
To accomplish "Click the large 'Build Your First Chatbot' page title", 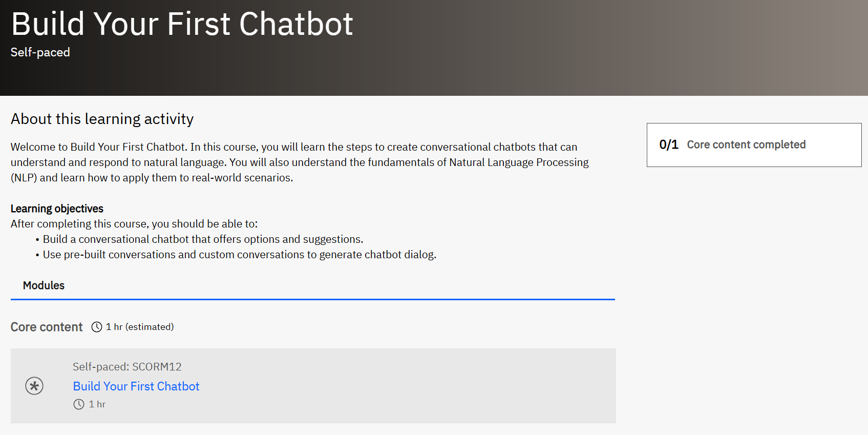I will pos(182,24).
